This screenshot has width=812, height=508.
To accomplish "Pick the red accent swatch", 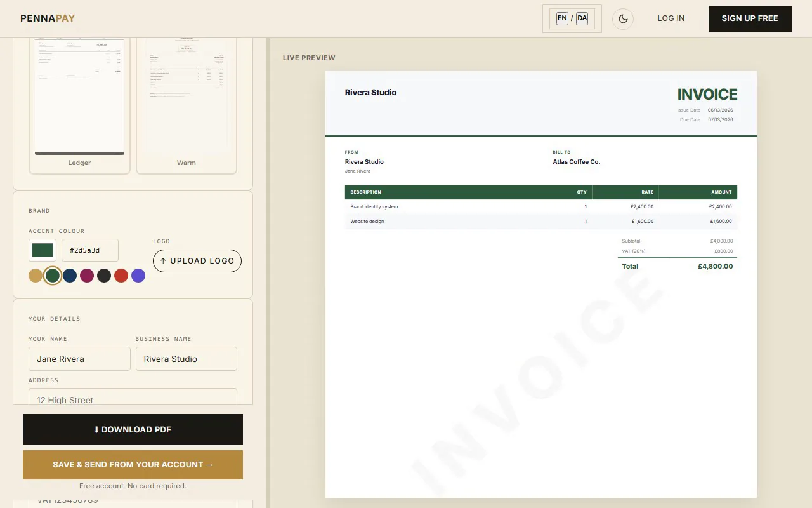I will tap(121, 276).
